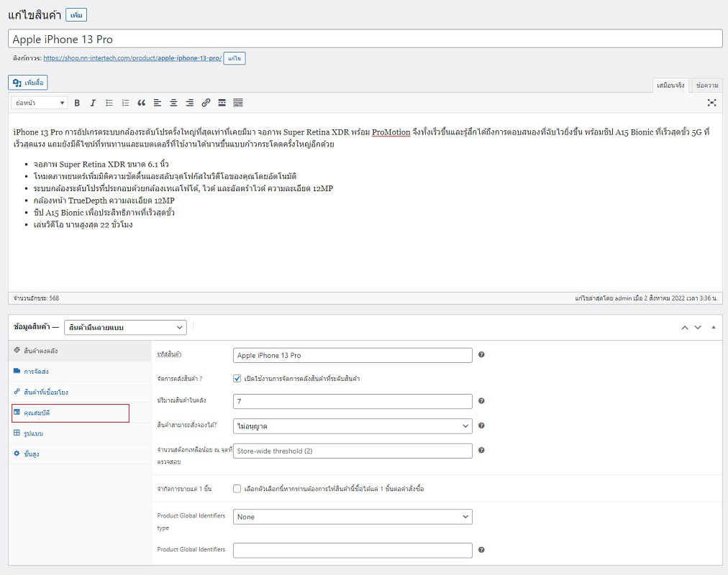Image resolution: width=728 pixels, height=575 pixels.
Task: Uncheck the stock management checkbox
Action: pos(237,378)
